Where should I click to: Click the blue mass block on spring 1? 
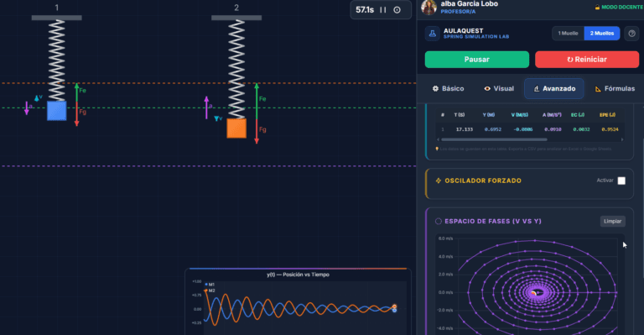click(57, 111)
